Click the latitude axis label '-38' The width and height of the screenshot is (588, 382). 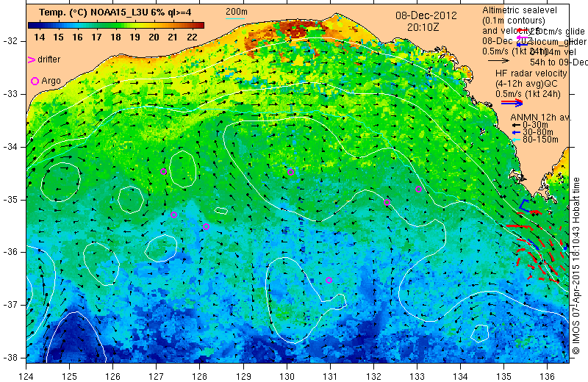[x=10, y=358]
